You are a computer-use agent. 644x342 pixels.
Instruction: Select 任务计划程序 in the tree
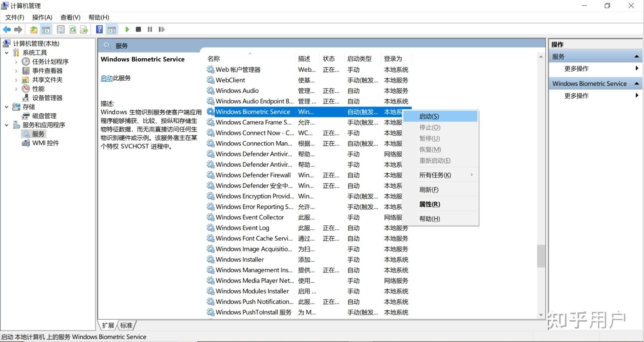tap(51, 61)
